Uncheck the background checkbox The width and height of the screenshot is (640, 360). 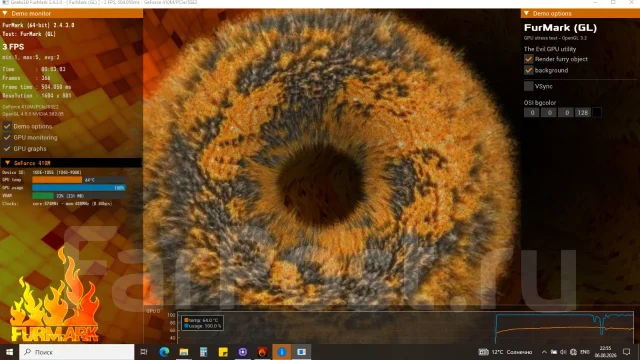pyautogui.click(x=529, y=70)
